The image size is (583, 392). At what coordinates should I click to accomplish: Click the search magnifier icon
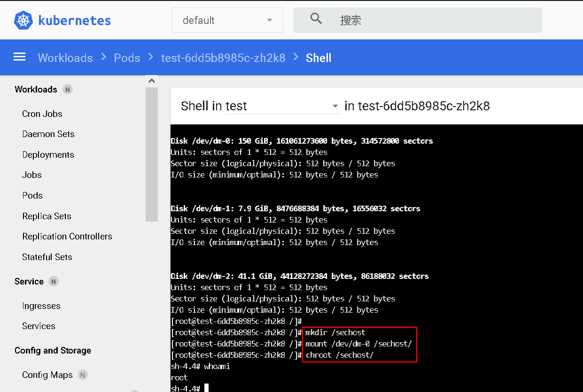316,19
